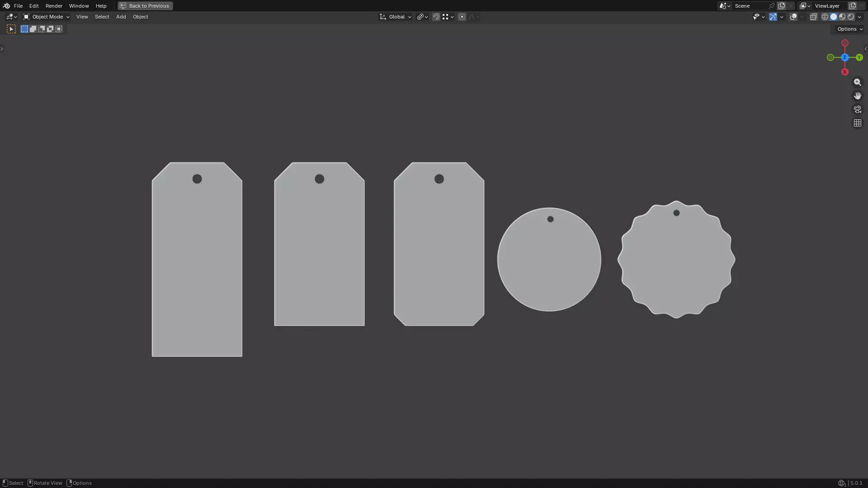Open proportional editing falloff dropdown

[474, 17]
